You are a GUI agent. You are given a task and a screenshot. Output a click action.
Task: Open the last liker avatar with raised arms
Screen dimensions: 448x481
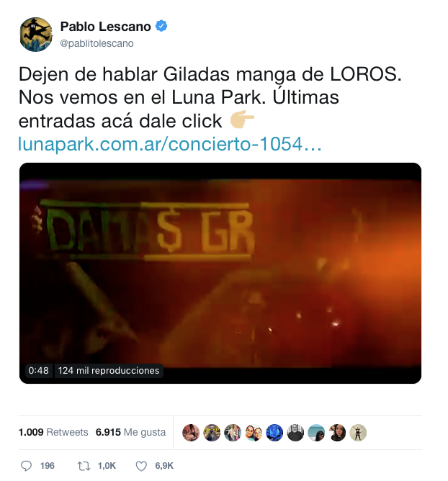[x=358, y=433]
